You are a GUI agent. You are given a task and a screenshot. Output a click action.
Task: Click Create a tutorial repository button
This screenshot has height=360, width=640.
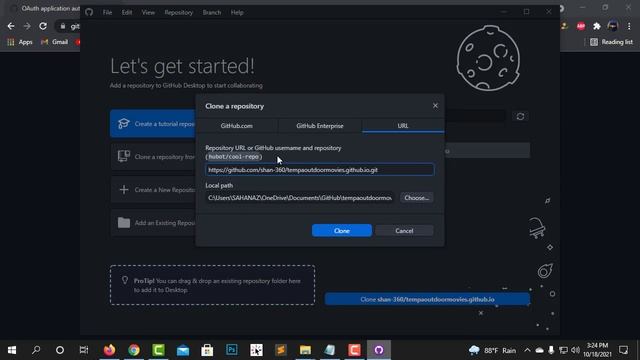click(x=153, y=124)
